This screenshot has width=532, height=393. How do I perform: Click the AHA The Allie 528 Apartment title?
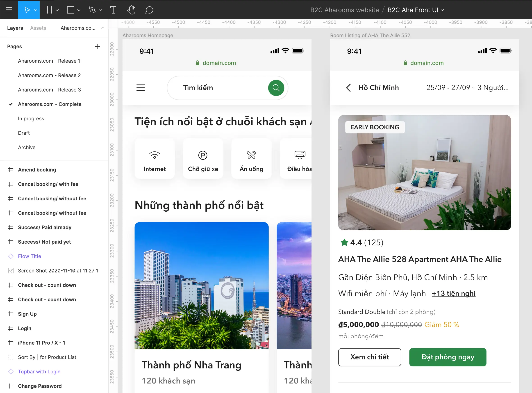(x=420, y=259)
